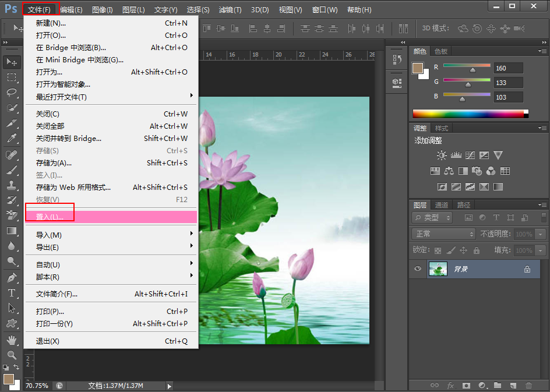Choose 置入(L)... from the File menu
Image resolution: width=550 pixels, height=392 pixels.
point(111,217)
